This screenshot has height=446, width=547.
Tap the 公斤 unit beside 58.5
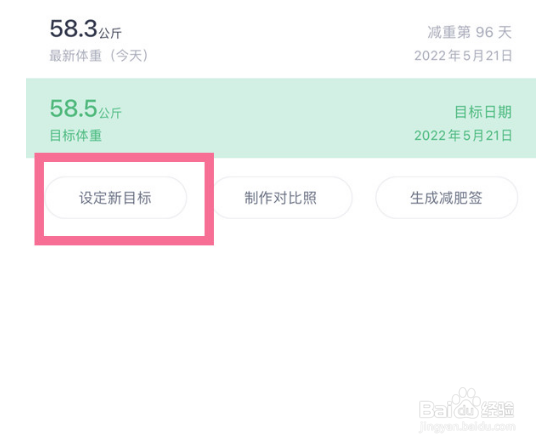point(110,113)
